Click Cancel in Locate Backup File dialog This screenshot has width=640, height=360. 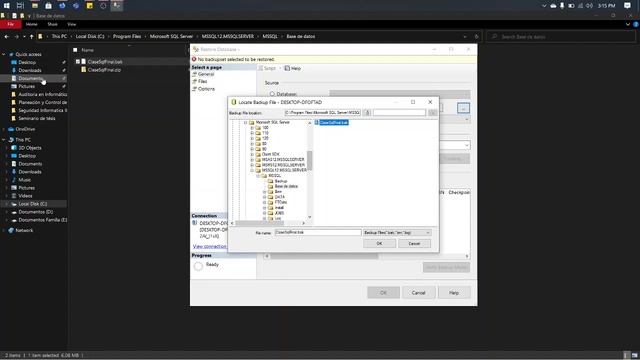414,244
